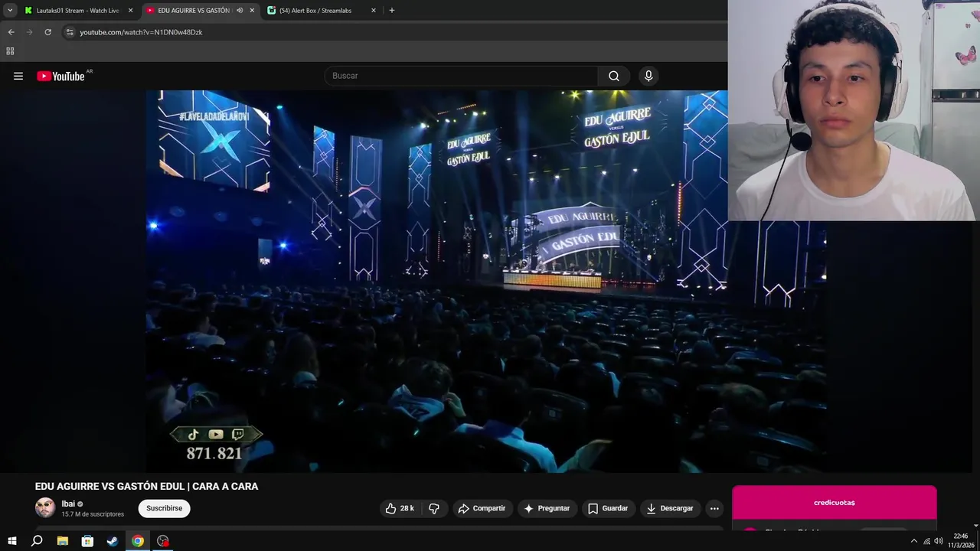The image size is (980, 551).
Task: Open Windows taskbar search
Action: click(37, 541)
